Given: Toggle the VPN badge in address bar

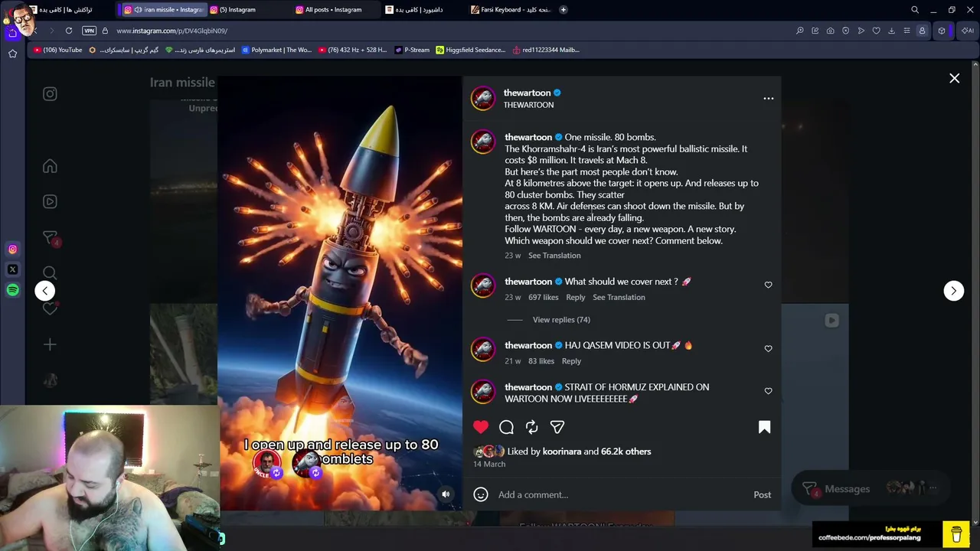Looking at the screenshot, I should point(90,31).
